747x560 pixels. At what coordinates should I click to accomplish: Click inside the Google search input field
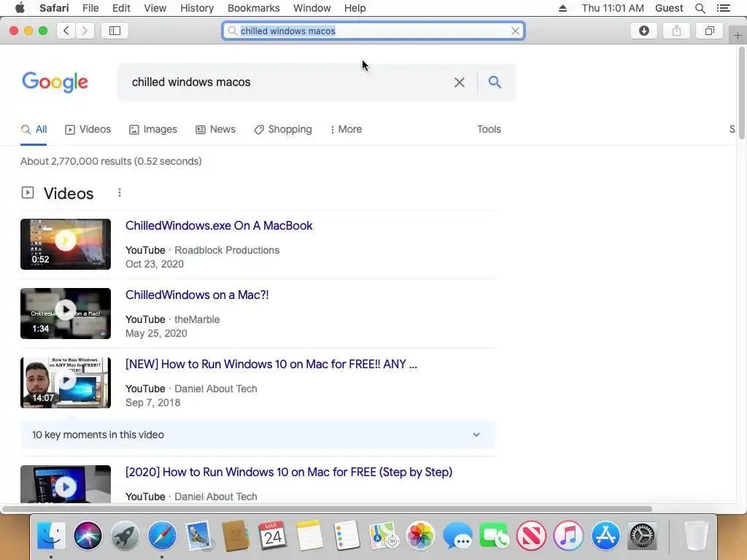click(x=286, y=82)
